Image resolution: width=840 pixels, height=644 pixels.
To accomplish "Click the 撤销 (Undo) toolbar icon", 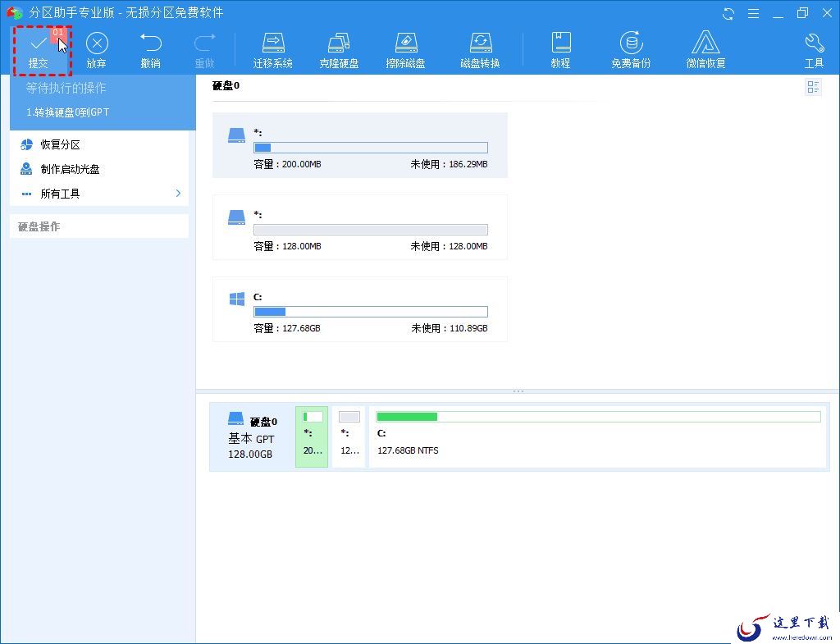I will point(151,51).
